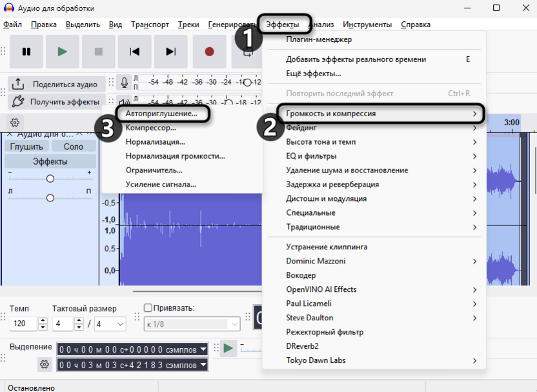537x392 pixels.
Task: Open selection toolbar gear settings
Action: tap(45, 364)
